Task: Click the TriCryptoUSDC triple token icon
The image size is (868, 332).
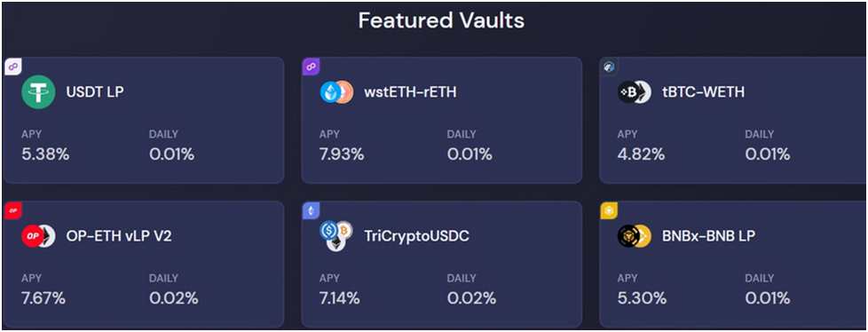Action: tap(336, 236)
